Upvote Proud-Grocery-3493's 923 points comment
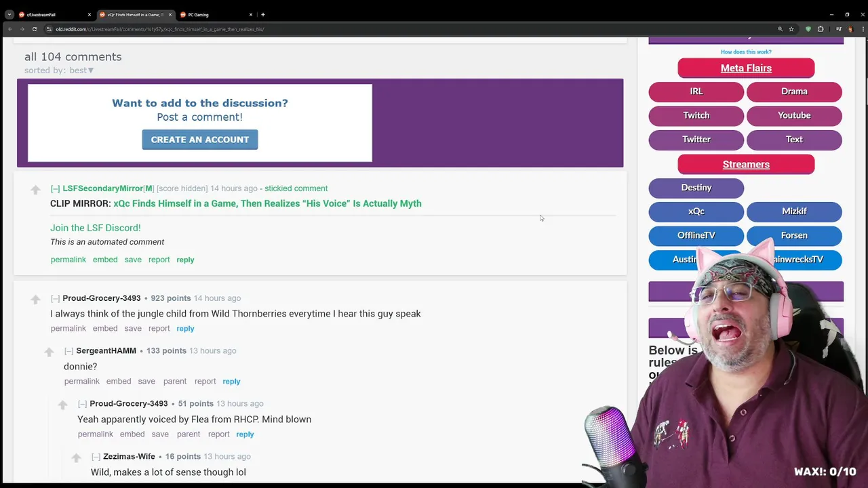This screenshot has height=488, width=868. pos(35,300)
